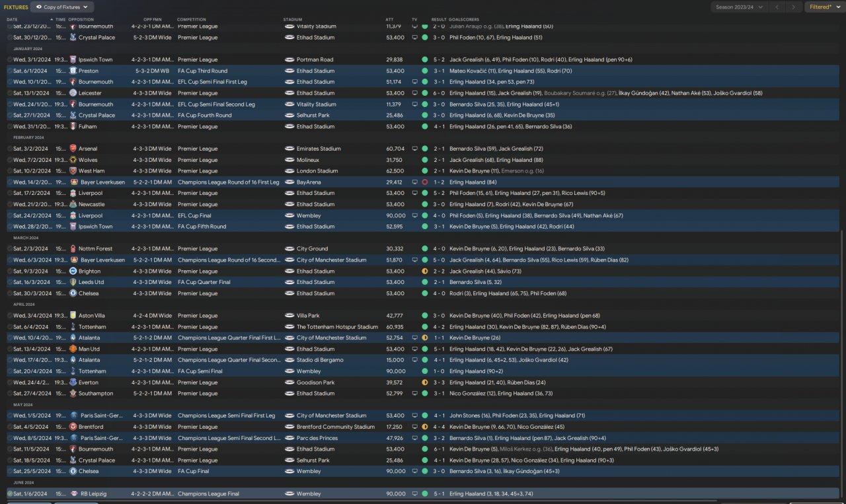846x504 pixels.
Task: Click the stadium icon beside Portman Road
Action: [289, 59]
